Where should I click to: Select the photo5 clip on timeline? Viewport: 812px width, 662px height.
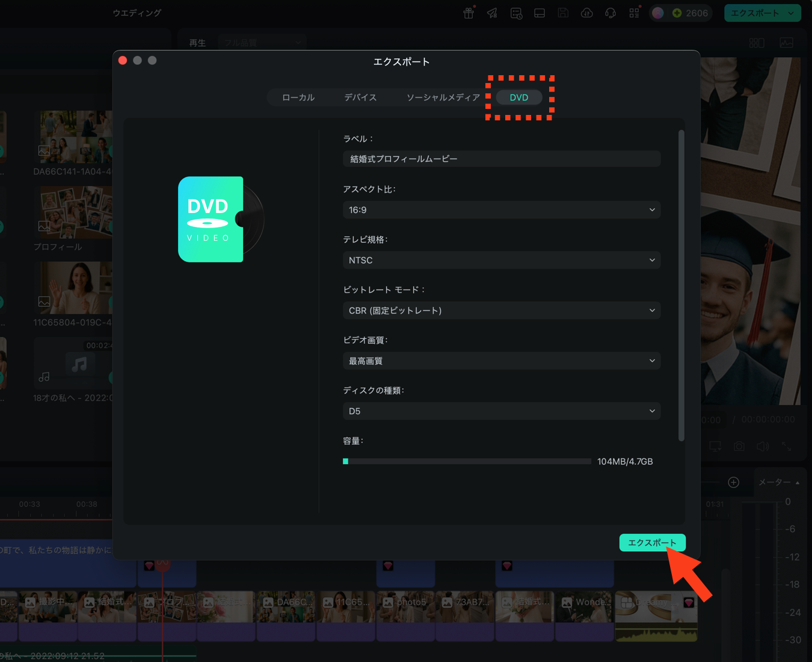405,616
